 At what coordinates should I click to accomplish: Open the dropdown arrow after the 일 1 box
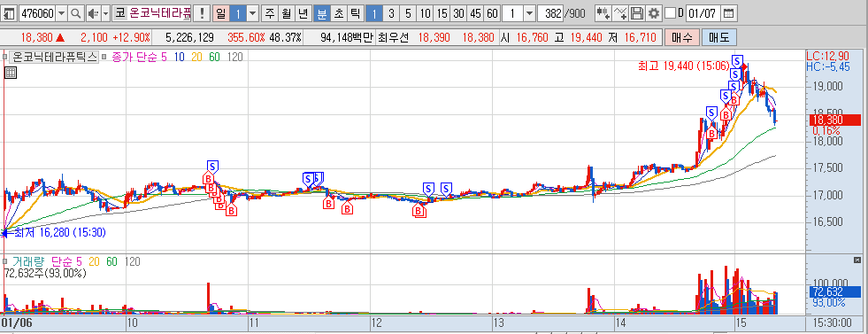tap(252, 12)
